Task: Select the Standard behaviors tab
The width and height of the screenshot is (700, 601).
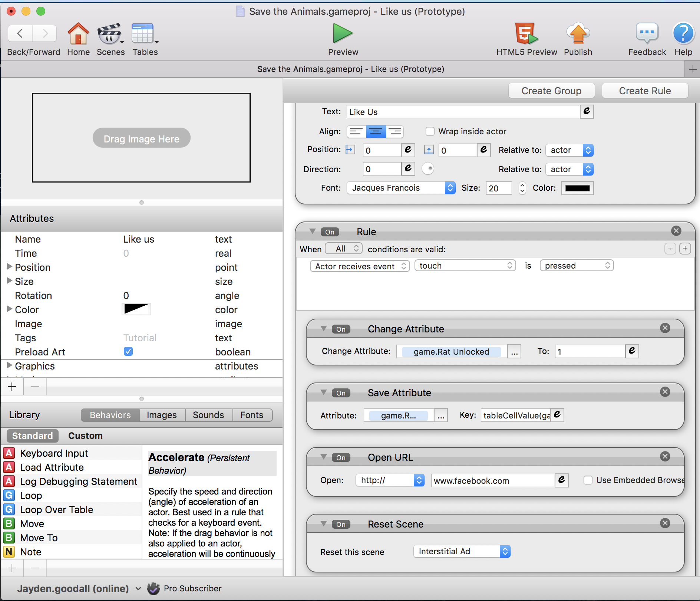Action: pyautogui.click(x=32, y=436)
